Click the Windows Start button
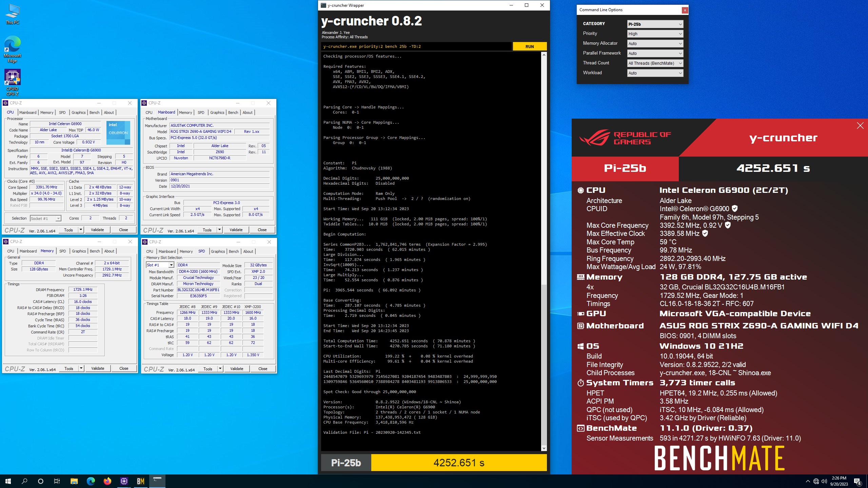Image resolution: width=868 pixels, height=488 pixels. 8,481
